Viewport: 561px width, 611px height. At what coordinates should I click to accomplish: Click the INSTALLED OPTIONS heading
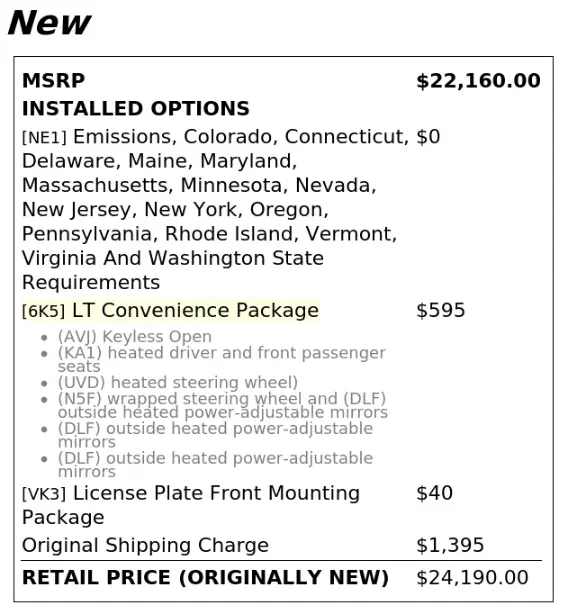[136, 108]
